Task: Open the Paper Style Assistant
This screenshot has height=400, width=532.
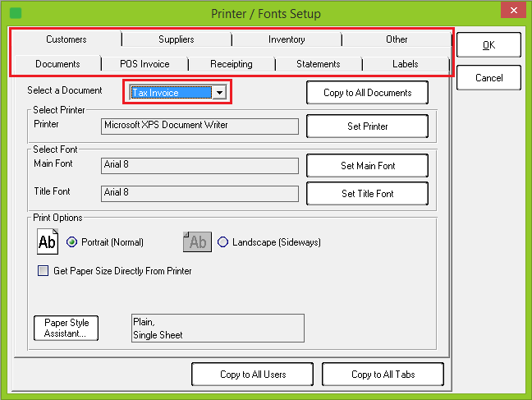Action: 66,328
